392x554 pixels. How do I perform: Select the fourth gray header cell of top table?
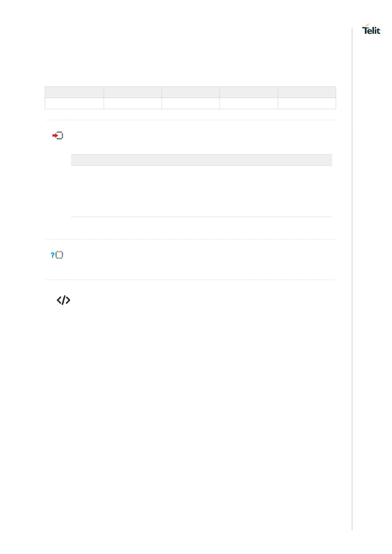[248, 92]
